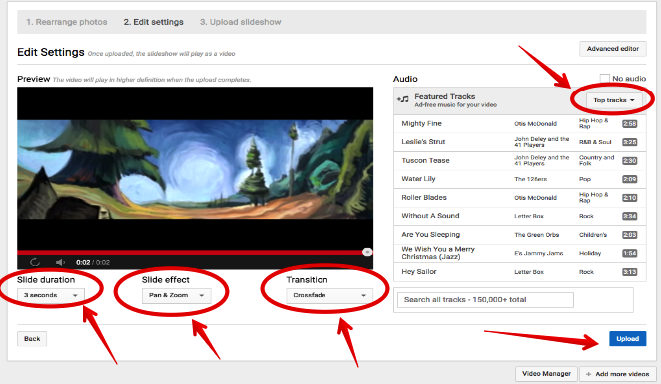The height and width of the screenshot is (384, 661).
Task: Click the duration badge of Mighty Fine
Action: pyautogui.click(x=629, y=124)
